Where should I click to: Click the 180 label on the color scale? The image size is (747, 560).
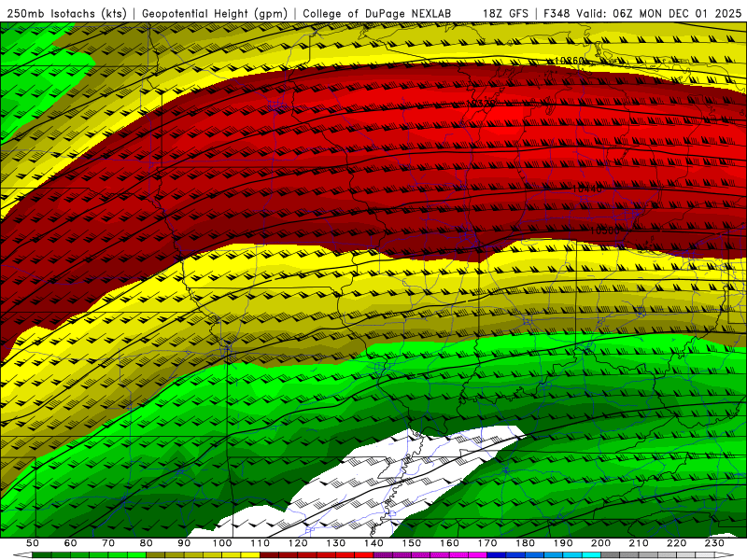point(525,543)
